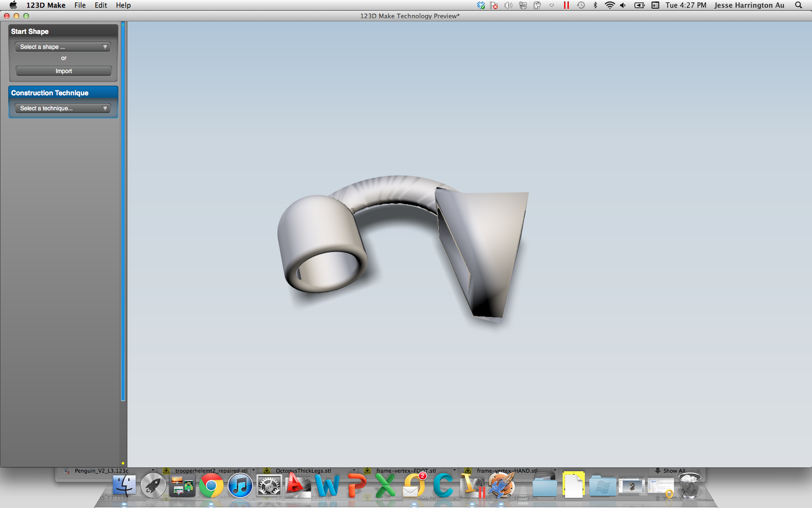
Task: Open Bluetooth menu bar icon
Action: pyautogui.click(x=595, y=5)
